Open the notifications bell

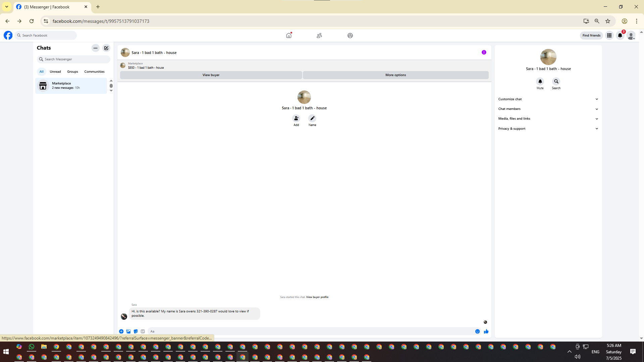click(620, 36)
